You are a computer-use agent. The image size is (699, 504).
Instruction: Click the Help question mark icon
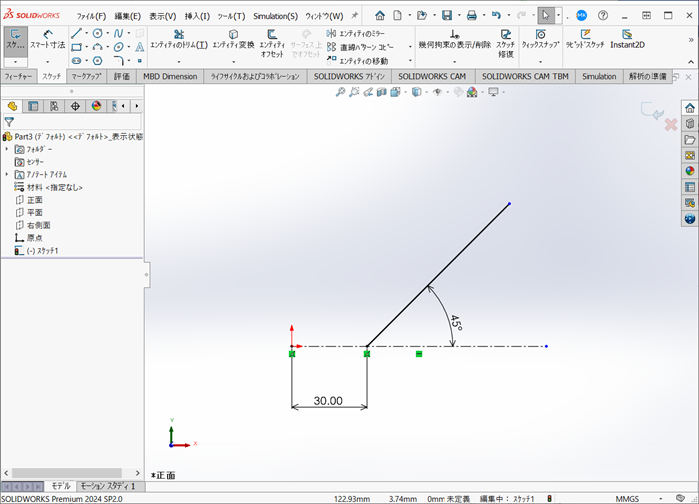point(603,16)
